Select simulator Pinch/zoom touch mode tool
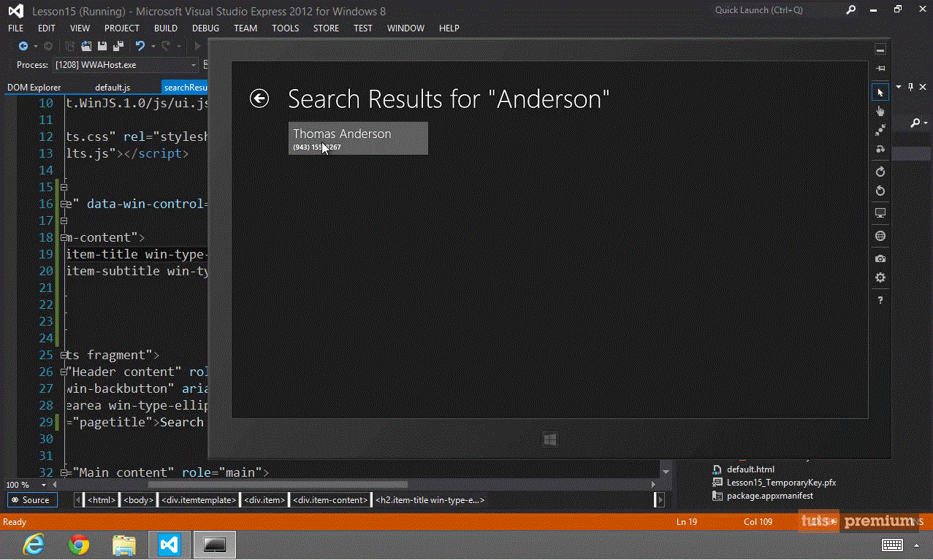 pyautogui.click(x=880, y=130)
